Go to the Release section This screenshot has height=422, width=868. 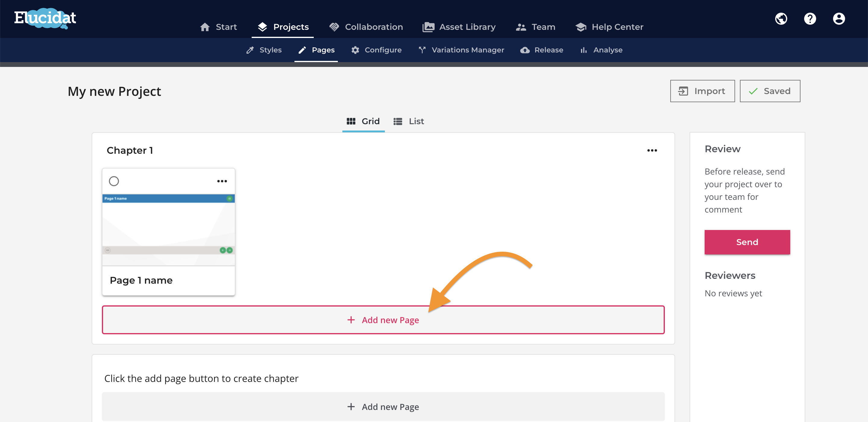click(x=542, y=50)
